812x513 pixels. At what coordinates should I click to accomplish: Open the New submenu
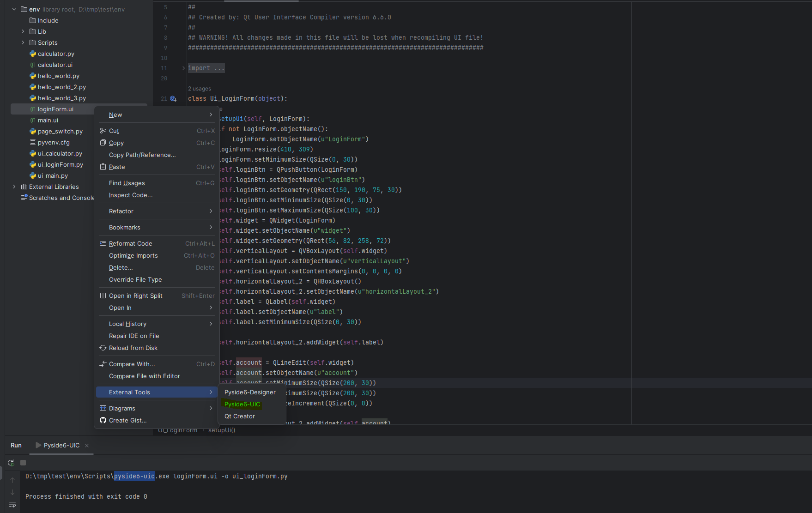tap(157, 115)
